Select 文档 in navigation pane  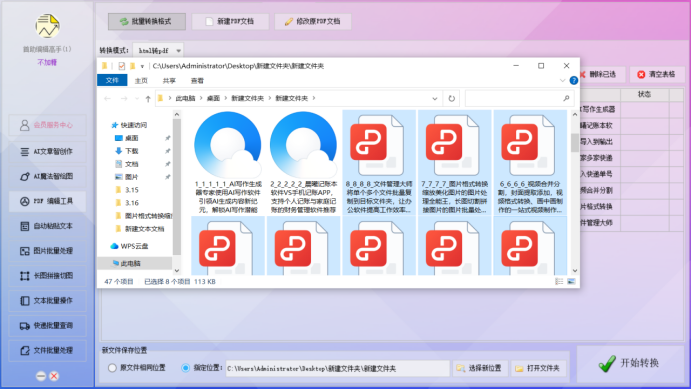coord(131,164)
